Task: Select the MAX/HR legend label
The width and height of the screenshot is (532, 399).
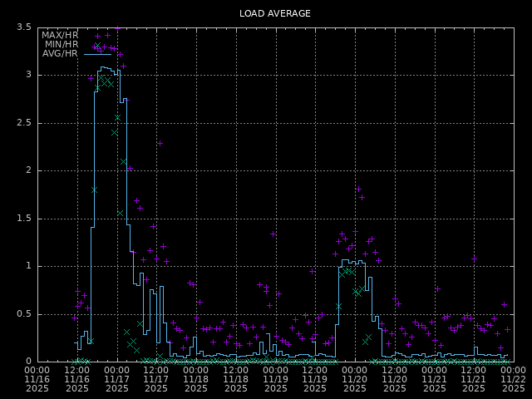Action: tap(59, 35)
